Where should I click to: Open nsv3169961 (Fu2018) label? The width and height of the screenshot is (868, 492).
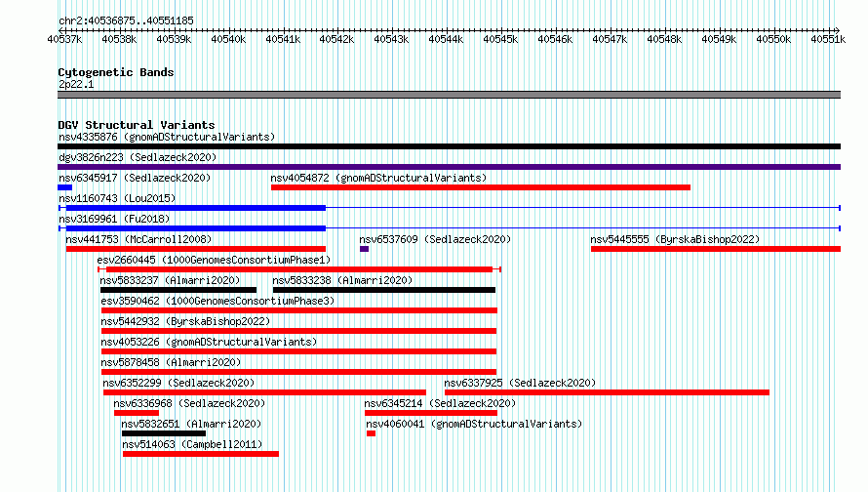114,219
